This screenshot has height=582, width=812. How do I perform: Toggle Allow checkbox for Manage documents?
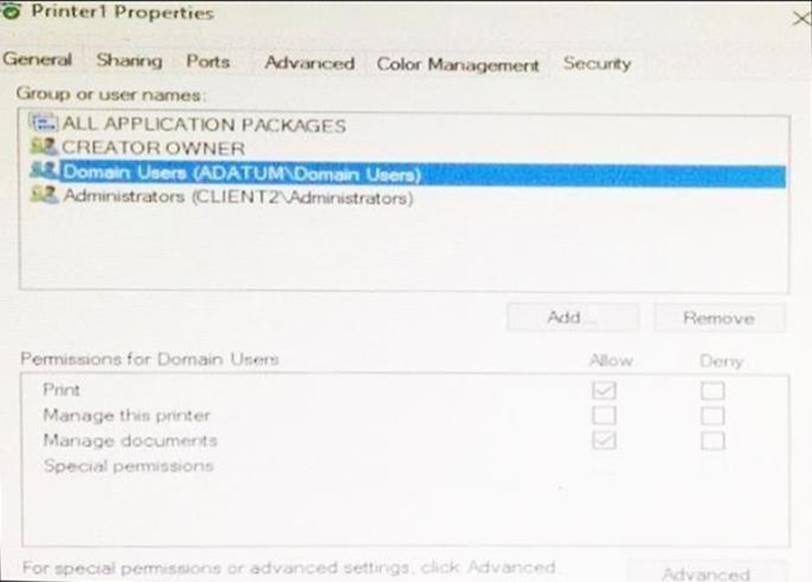coord(604,440)
